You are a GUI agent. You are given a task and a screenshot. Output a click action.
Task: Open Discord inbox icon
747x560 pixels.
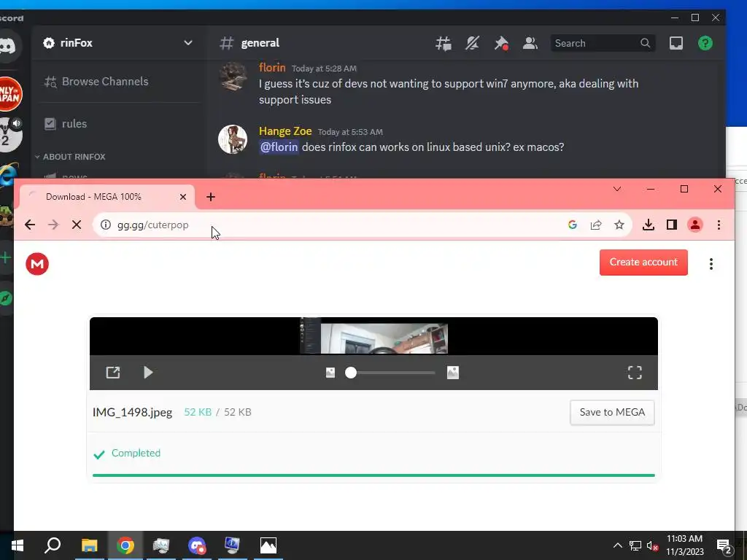[676, 43]
